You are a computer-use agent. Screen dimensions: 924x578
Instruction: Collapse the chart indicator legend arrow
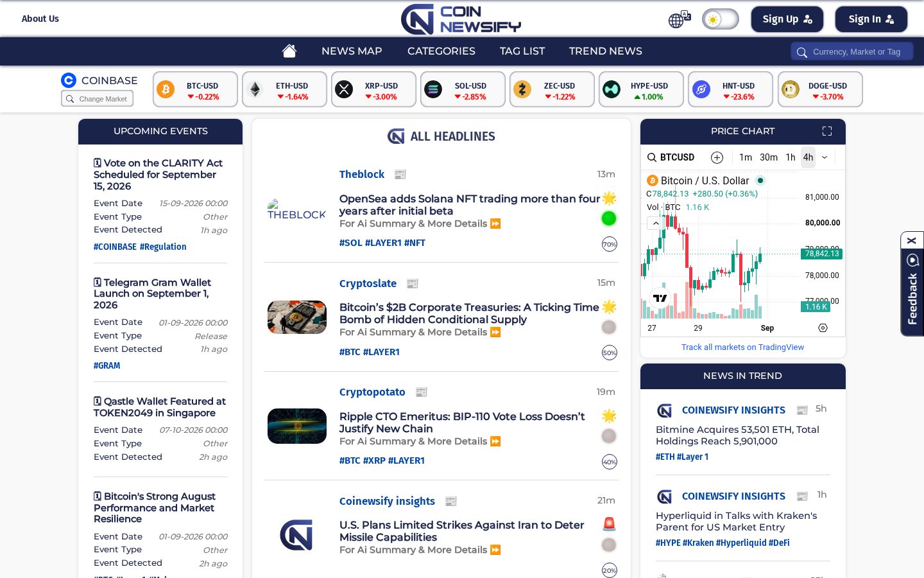click(654, 223)
